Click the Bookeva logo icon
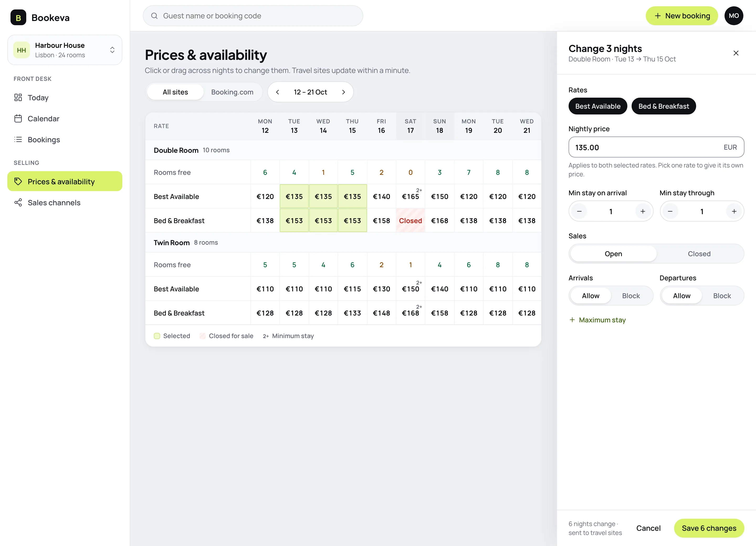 point(18,17)
